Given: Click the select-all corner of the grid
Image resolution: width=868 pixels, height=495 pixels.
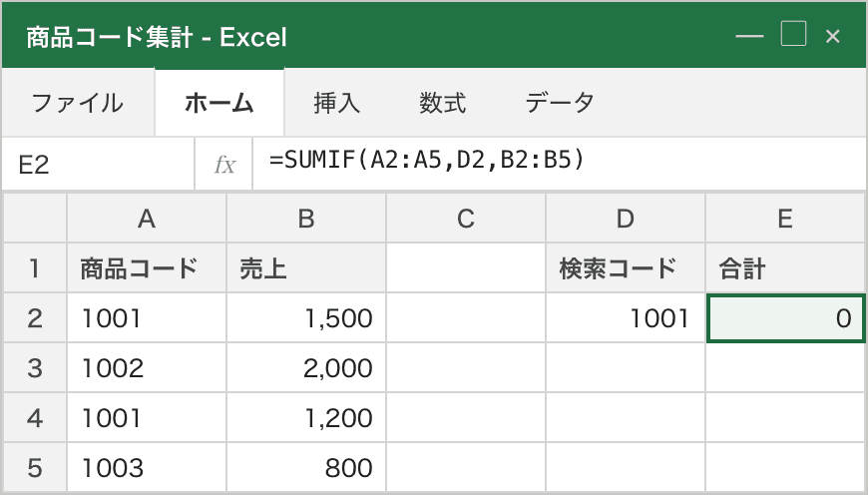Looking at the screenshot, I should (35, 219).
